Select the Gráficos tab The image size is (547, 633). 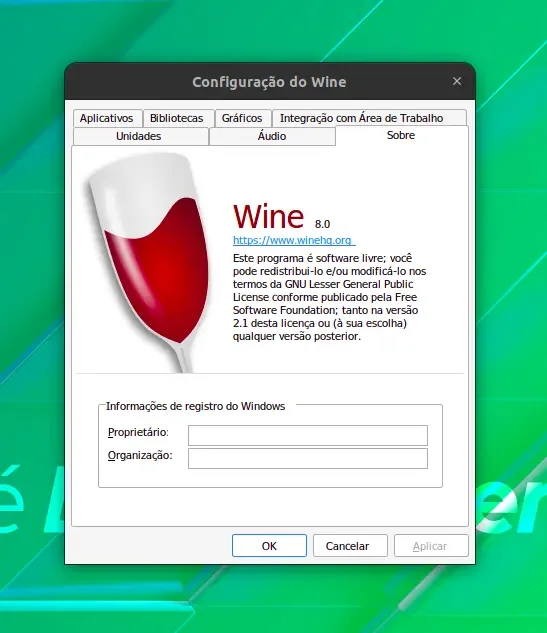pyautogui.click(x=243, y=118)
